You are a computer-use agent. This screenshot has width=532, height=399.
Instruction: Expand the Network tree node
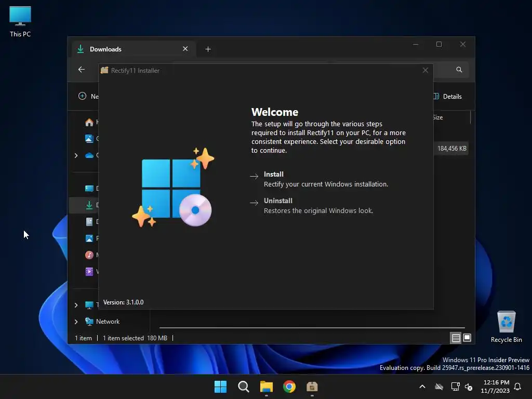click(76, 322)
